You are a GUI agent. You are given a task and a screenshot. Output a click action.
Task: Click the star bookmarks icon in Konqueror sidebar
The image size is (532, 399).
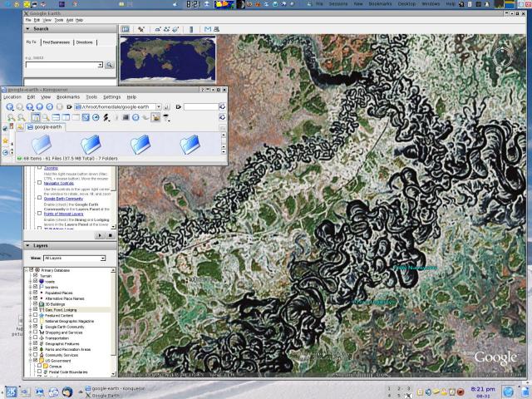(6, 140)
